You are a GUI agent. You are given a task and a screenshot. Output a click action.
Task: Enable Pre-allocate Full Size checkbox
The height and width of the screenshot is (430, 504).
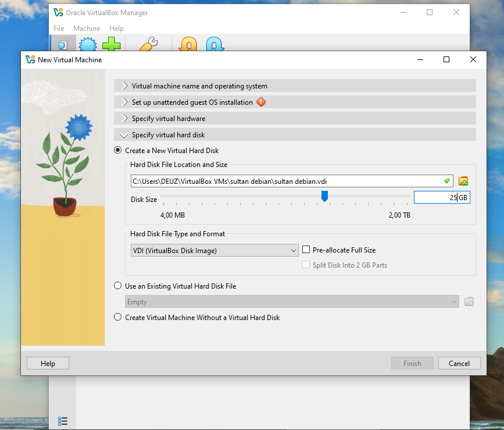pos(306,250)
